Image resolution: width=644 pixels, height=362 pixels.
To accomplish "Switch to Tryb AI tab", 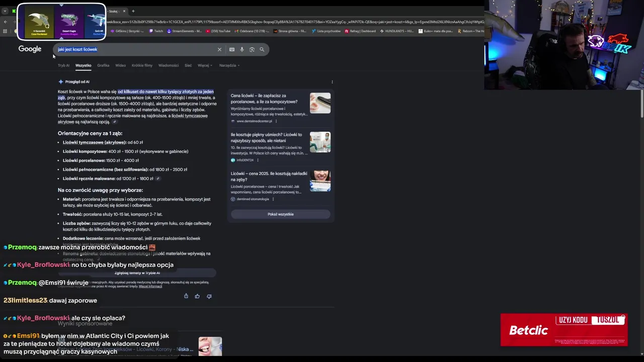I will point(63,65).
